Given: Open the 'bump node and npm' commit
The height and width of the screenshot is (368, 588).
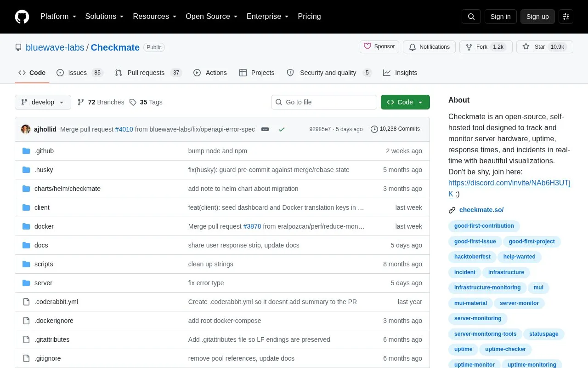Looking at the screenshot, I should pyautogui.click(x=218, y=151).
